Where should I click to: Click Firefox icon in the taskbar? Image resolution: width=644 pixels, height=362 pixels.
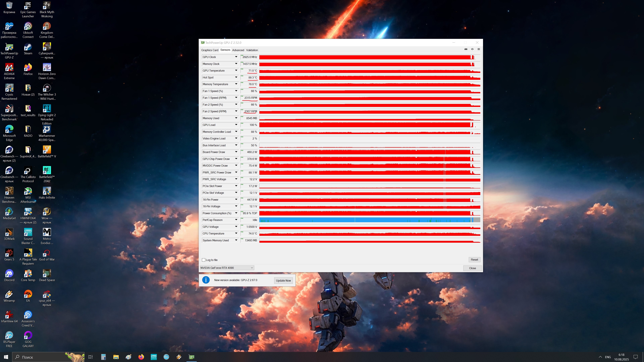click(x=141, y=357)
